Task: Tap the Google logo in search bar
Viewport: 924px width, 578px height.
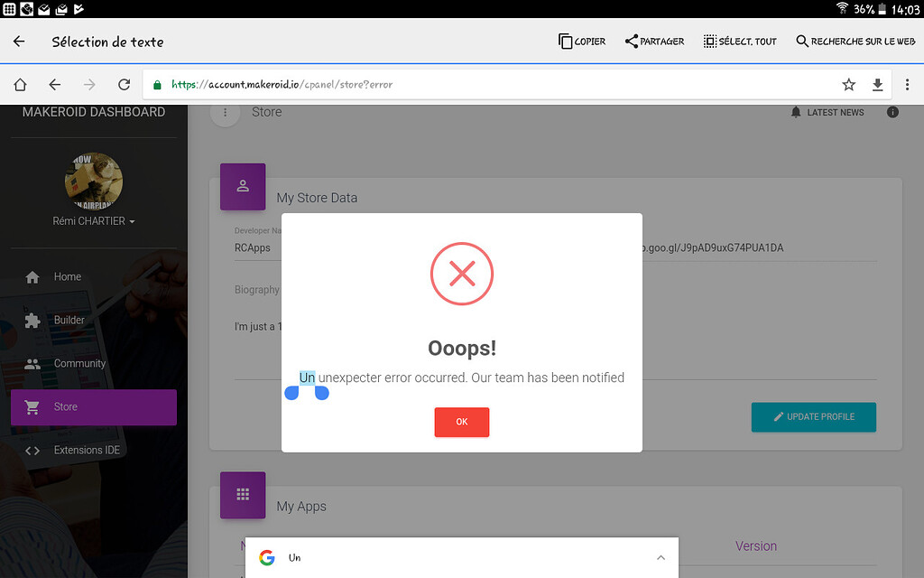Action: 267,557
